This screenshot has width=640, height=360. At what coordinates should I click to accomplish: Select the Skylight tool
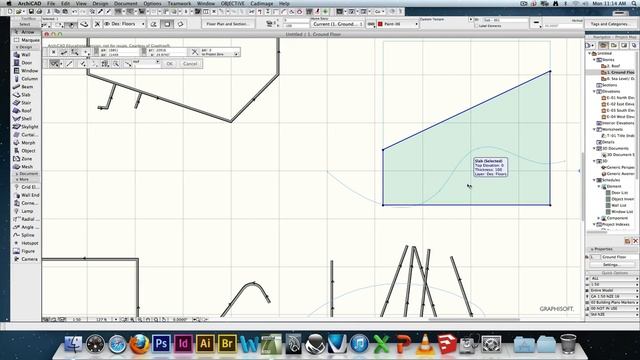click(26, 127)
